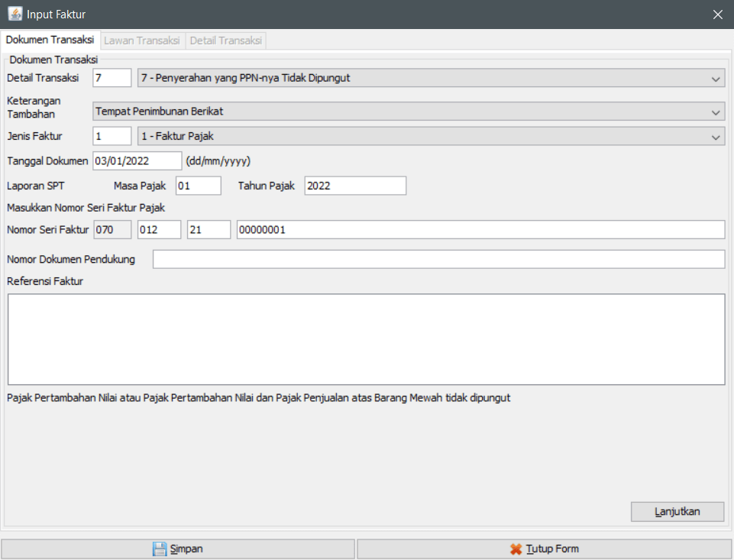Click inside the Referensi Faktur text area
This screenshot has width=734, height=560.
tap(366, 339)
